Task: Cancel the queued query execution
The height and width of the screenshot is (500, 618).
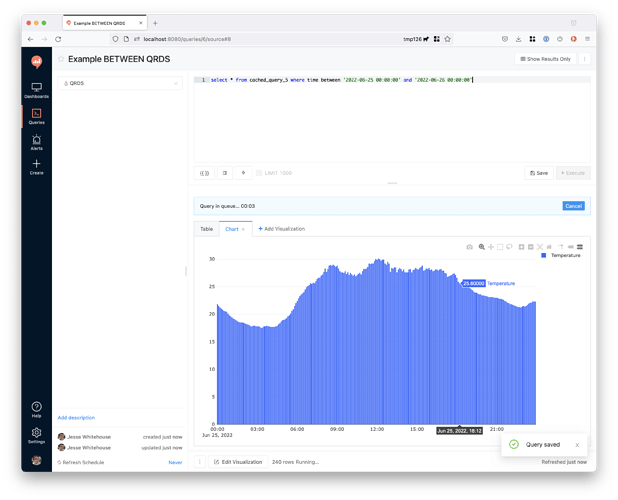Action: [573, 206]
